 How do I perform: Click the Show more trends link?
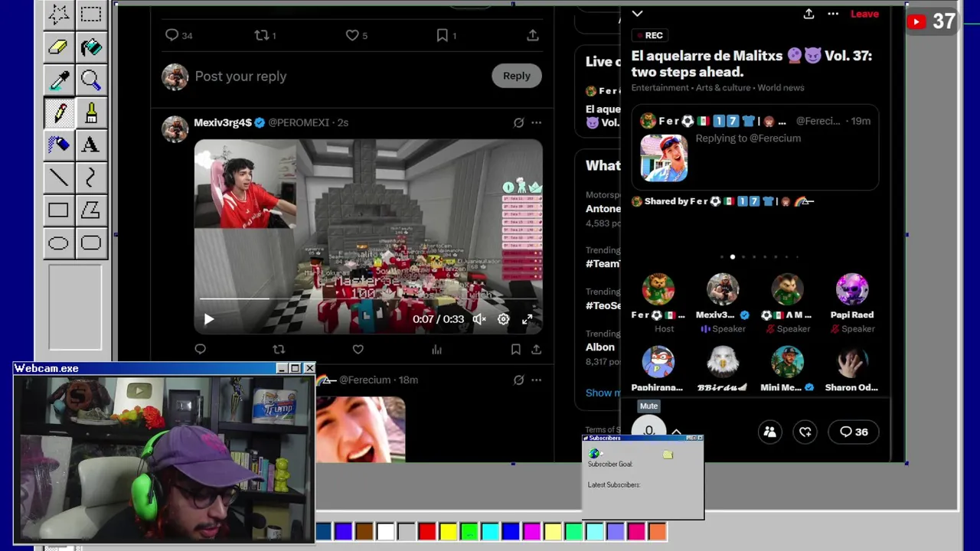pyautogui.click(x=603, y=393)
